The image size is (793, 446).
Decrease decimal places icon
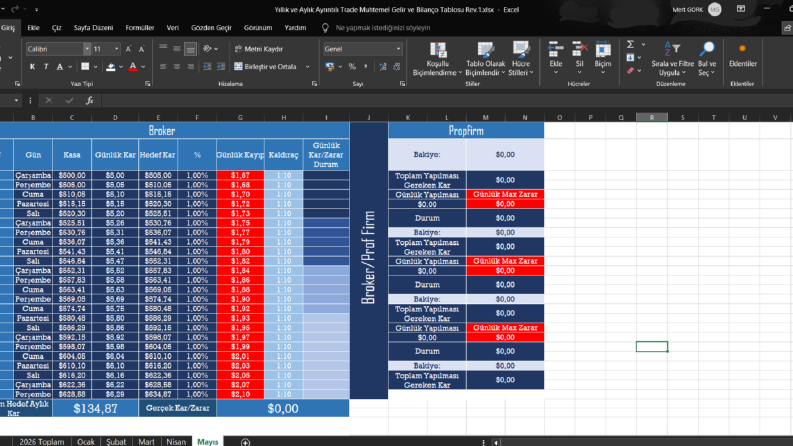pyautogui.click(x=396, y=67)
